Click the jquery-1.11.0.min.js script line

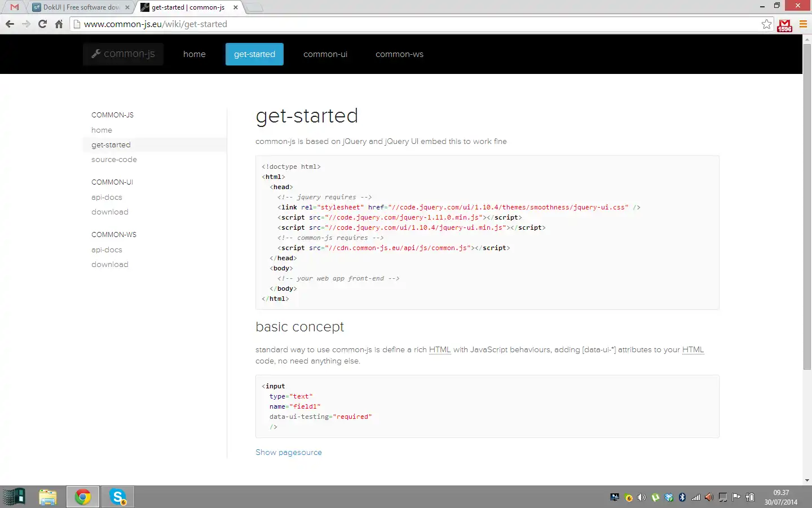(x=400, y=217)
